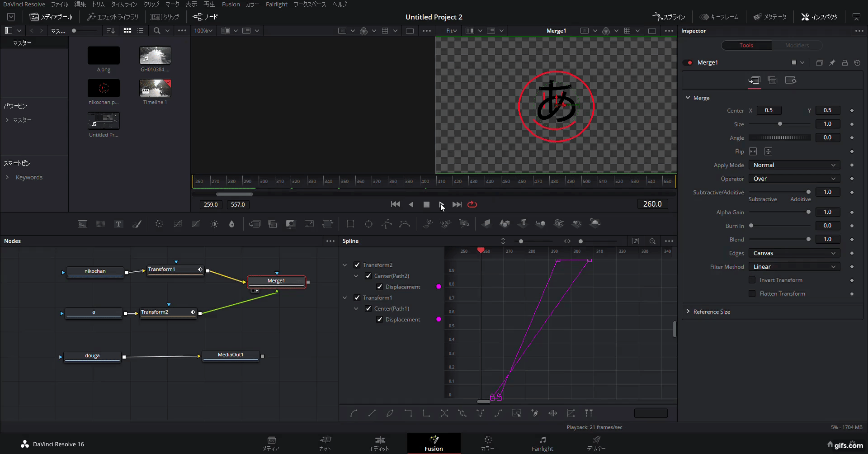Image resolution: width=868 pixels, height=454 pixels.
Task: Click the Keywords item in the sidebar
Action: point(30,177)
